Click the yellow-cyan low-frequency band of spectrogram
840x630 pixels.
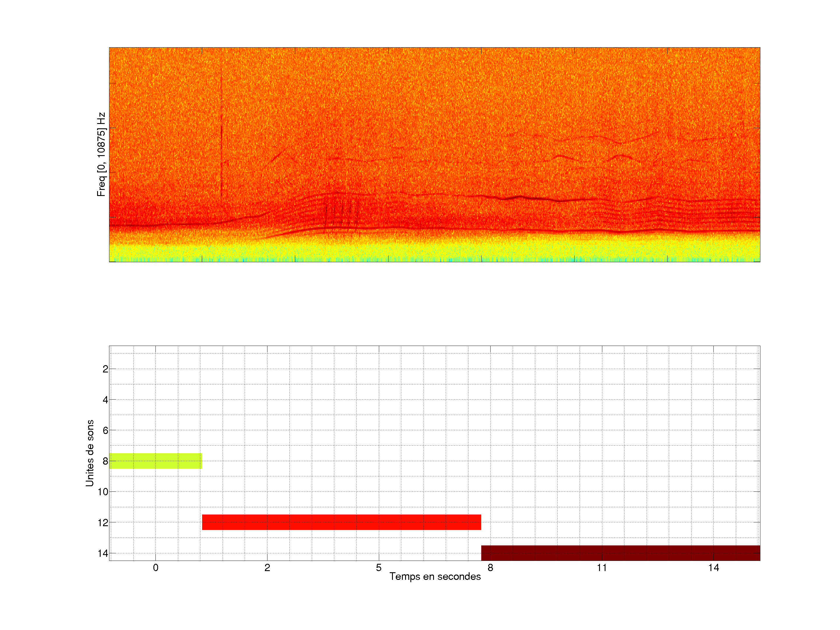tap(435, 254)
